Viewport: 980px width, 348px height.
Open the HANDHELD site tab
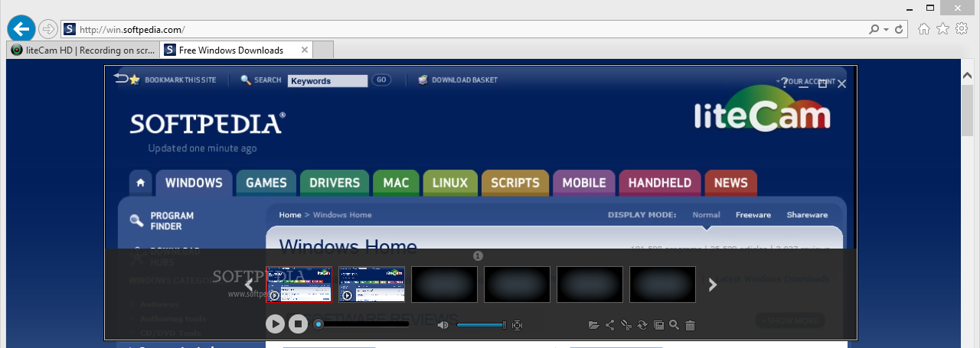point(660,183)
